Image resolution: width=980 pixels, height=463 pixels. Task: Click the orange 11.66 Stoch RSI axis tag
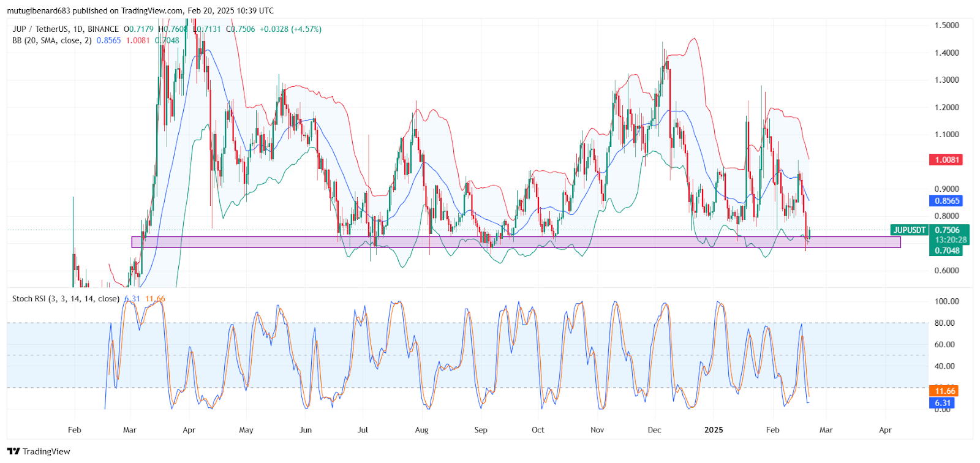pos(944,391)
